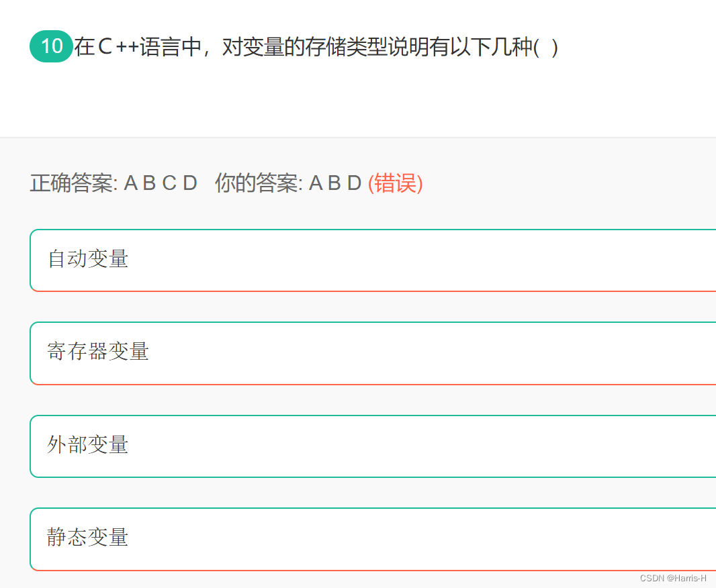Select the 自动变量 answer option
This screenshot has height=588, width=716.
[87, 260]
